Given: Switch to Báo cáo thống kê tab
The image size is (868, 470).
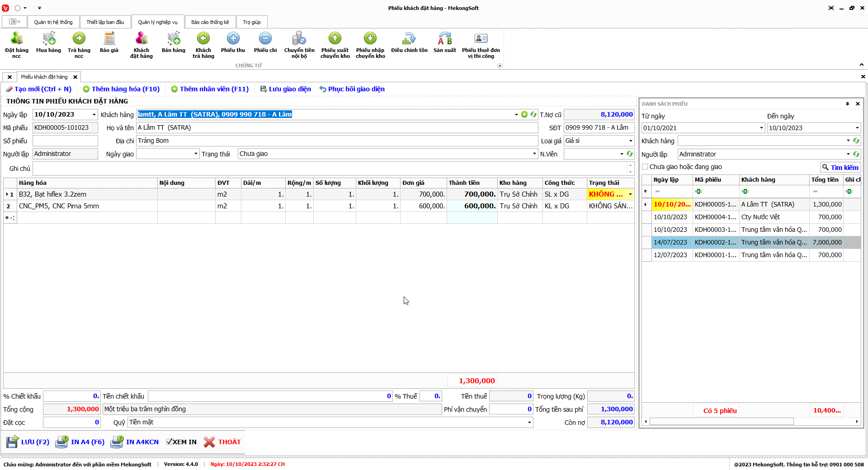Looking at the screenshot, I should pos(210,22).
